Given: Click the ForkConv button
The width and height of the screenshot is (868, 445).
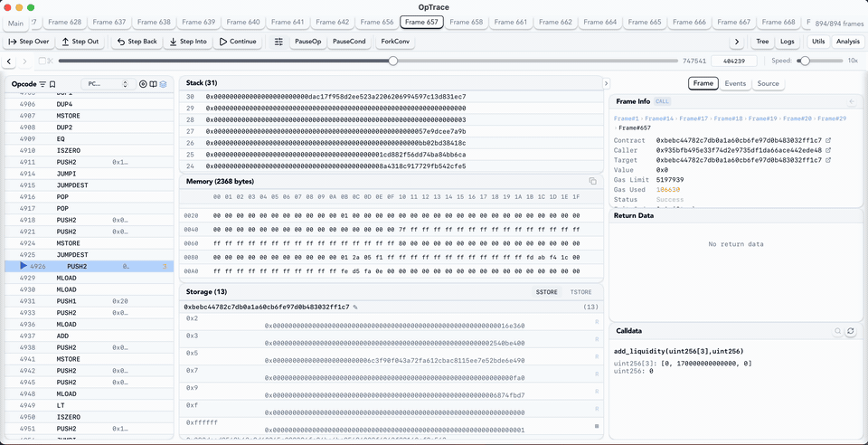Looking at the screenshot, I should 395,42.
